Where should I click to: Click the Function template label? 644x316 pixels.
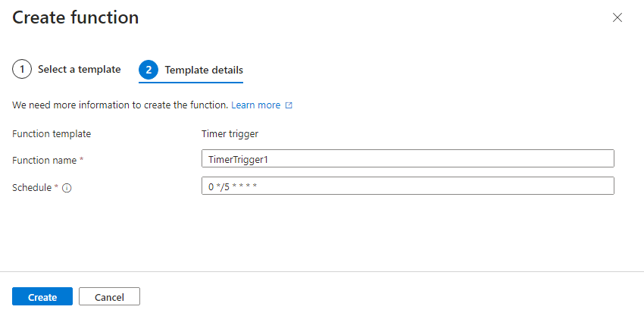tap(52, 134)
